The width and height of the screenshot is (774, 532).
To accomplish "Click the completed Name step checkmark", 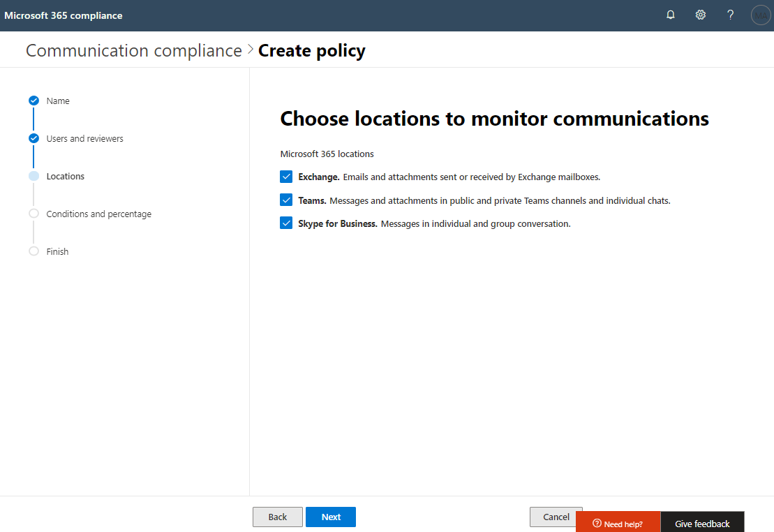I will coord(34,101).
